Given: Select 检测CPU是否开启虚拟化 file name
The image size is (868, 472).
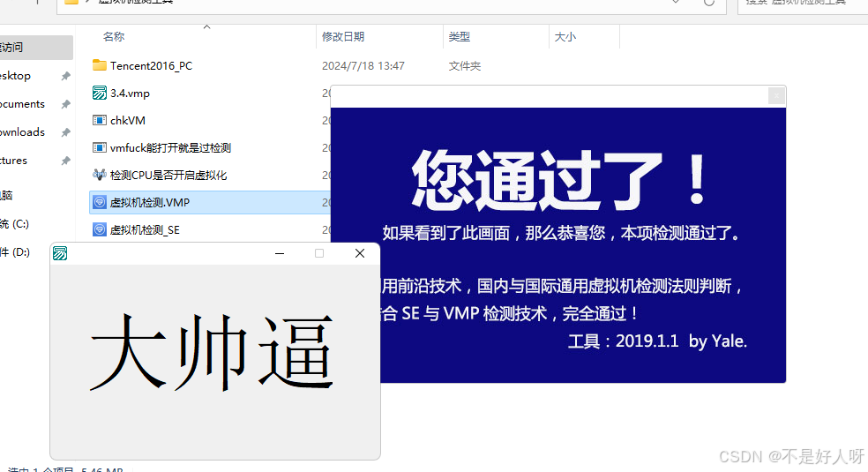Looking at the screenshot, I should 168,176.
